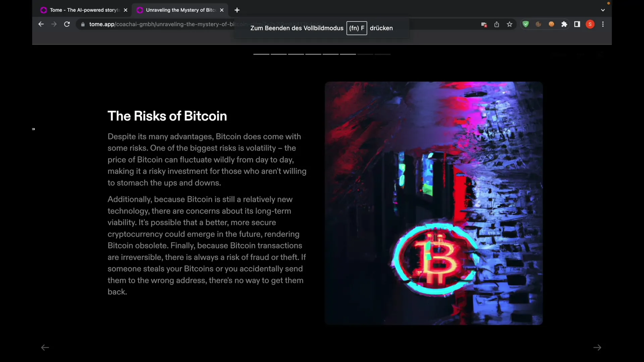Jump to the sixth slide progress segment
This screenshot has width=644, height=362.
(348, 54)
